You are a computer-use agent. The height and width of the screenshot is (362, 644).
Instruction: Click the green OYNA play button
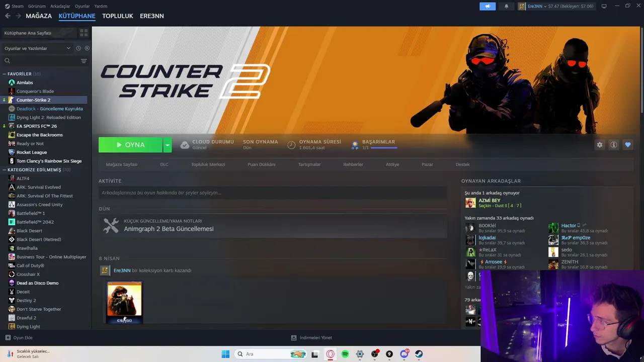coord(130,145)
